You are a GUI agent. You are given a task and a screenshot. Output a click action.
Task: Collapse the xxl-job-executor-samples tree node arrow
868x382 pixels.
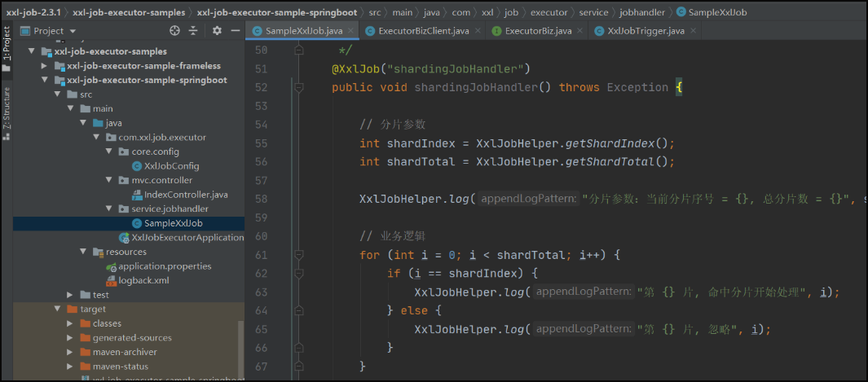click(32, 51)
